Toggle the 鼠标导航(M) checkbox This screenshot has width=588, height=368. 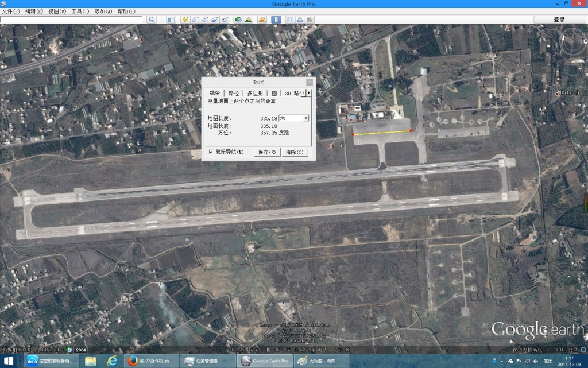click(211, 152)
